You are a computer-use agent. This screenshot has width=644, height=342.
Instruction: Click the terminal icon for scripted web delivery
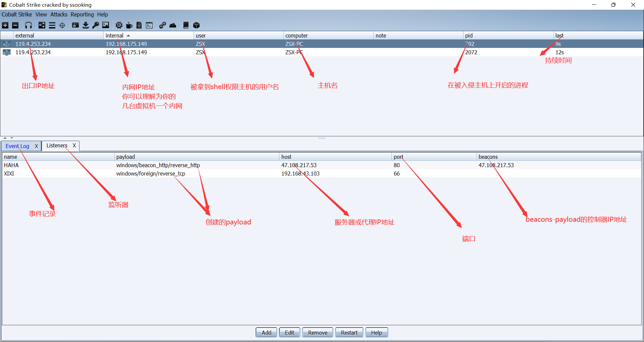[x=150, y=25]
